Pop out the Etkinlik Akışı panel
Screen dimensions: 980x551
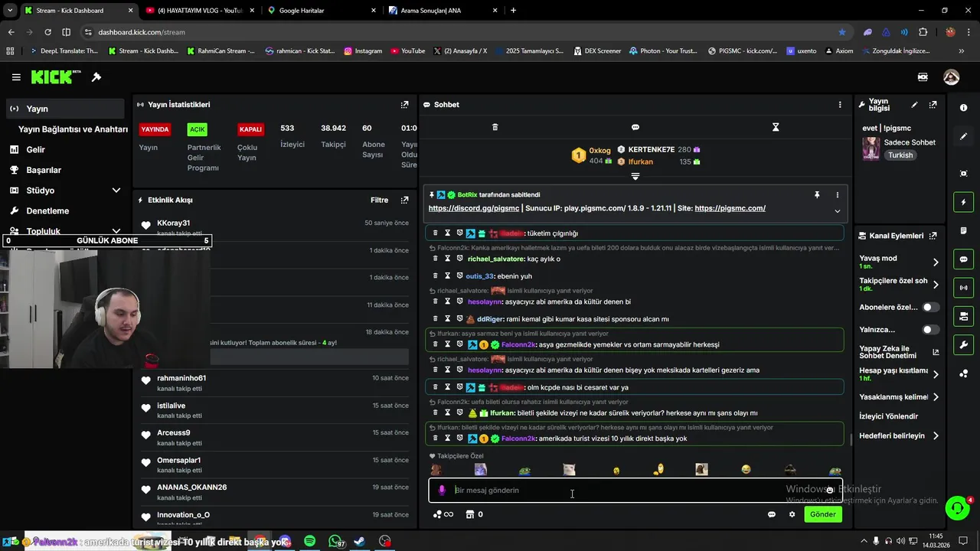[405, 201]
